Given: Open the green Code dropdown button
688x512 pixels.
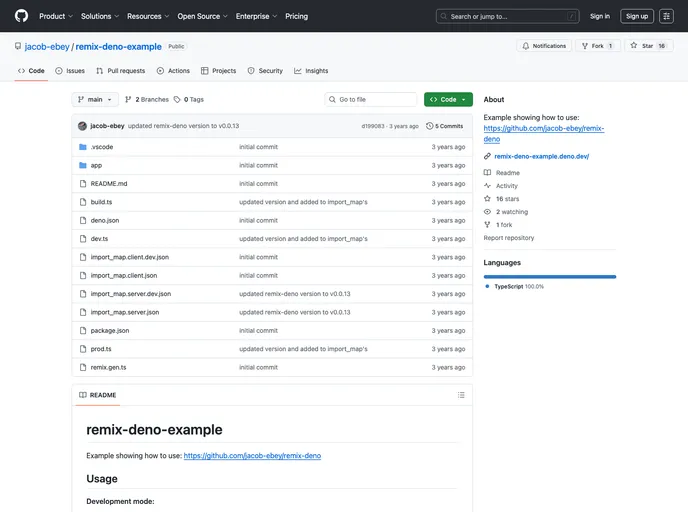Looking at the screenshot, I should tap(448, 100).
